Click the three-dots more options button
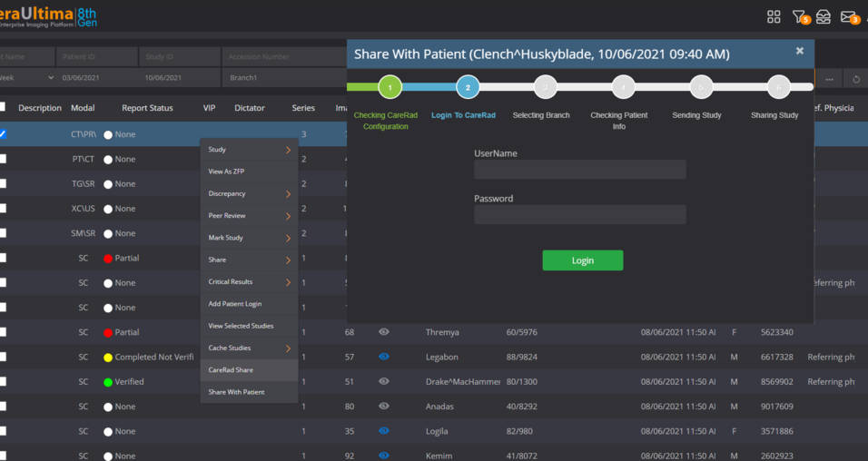 (x=830, y=79)
